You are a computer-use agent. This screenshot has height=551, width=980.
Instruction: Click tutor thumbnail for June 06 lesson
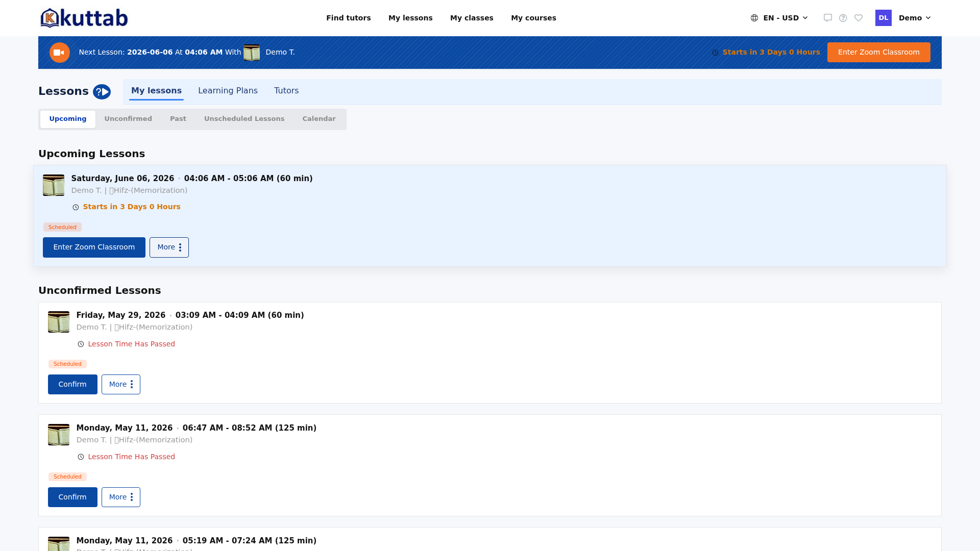(x=54, y=185)
